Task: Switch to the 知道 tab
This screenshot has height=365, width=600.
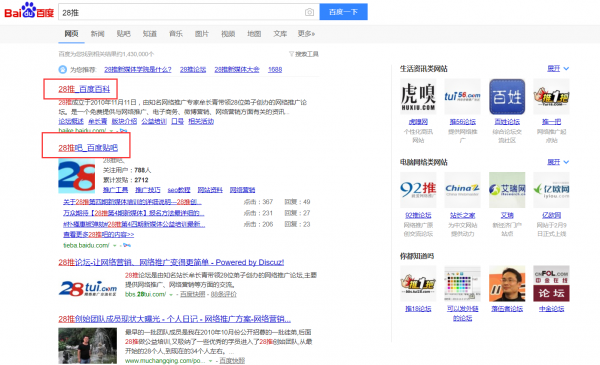Action: pos(150,34)
